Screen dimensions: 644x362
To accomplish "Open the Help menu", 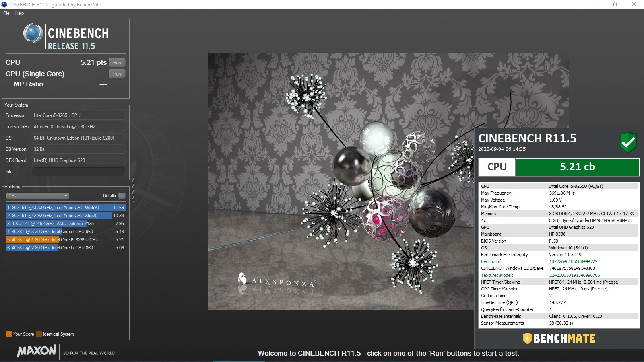I will (20, 13).
